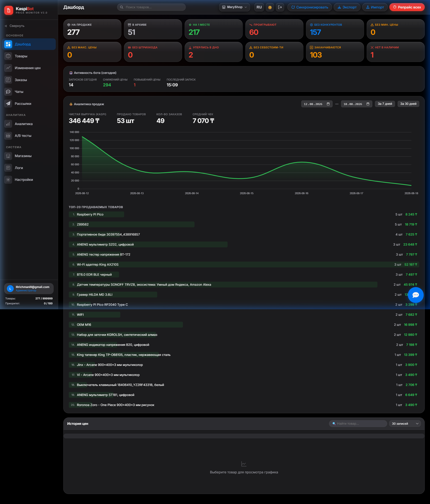The height and width of the screenshot is (504, 430).
Task: Go to Товары menu item
Action: coord(29,56)
